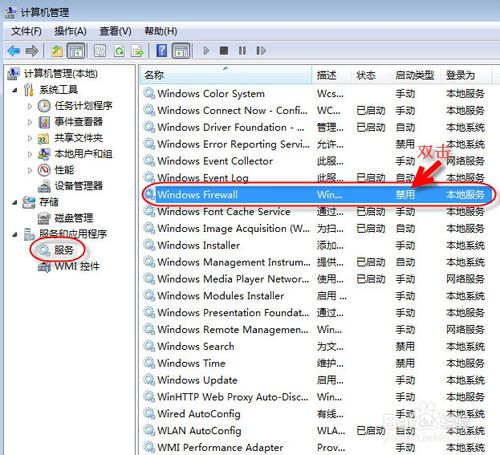This screenshot has width=500, height=455.
Task: Sort by the 描述 column header
Action: click(x=332, y=75)
